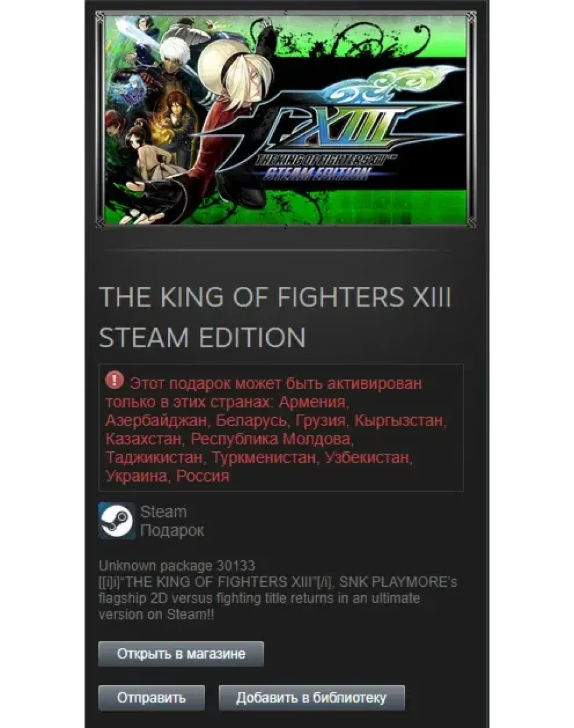This screenshot has height=728, width=574.
Task: Open the game in store with Открыть в магазине
Action: point(181,654)
